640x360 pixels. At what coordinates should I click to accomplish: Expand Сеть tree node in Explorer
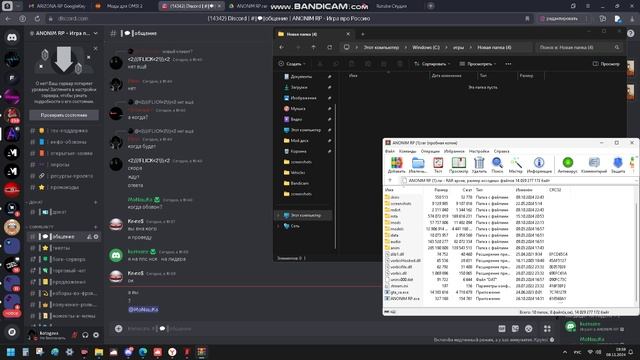tap(279, 226)
